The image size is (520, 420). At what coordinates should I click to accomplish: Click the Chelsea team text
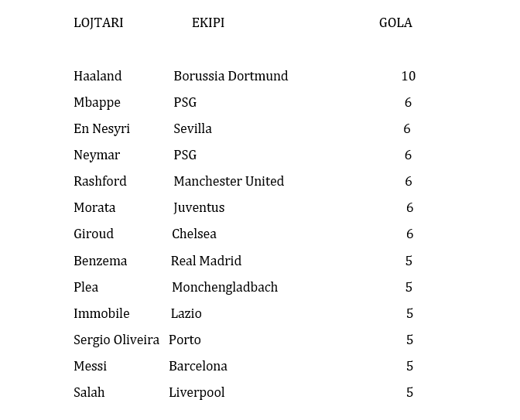[x=194, y=234]
